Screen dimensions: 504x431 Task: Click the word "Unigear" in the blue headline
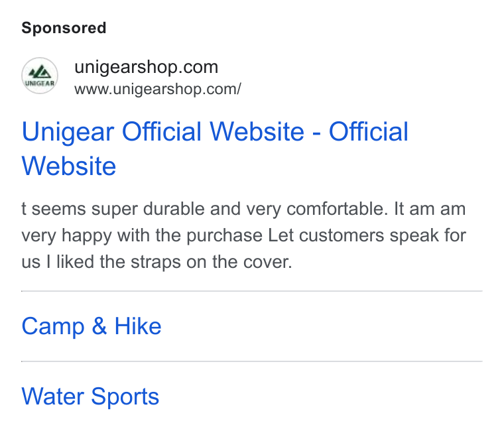68,131
